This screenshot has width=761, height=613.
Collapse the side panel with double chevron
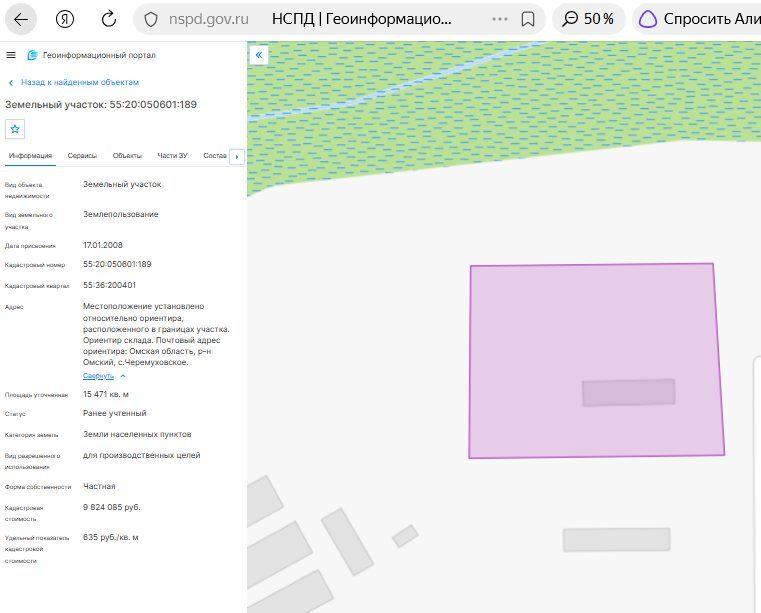coord(259,55)
